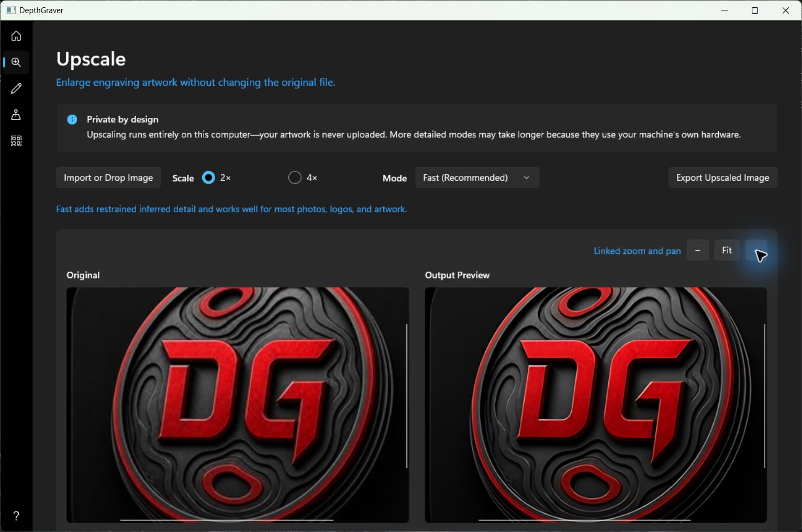Screen dimensions: 802x532
Task: Click the Output Preview image
Action: [x=596, y=405]
